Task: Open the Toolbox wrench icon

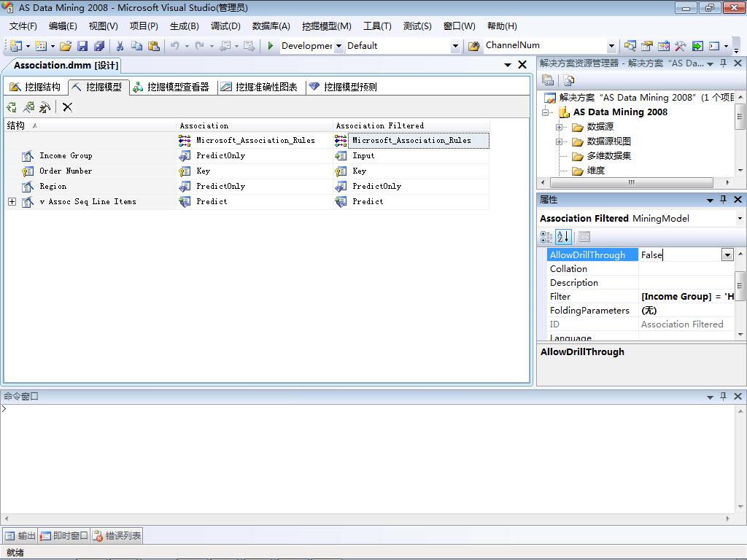Action: click(x=680, y=46)
